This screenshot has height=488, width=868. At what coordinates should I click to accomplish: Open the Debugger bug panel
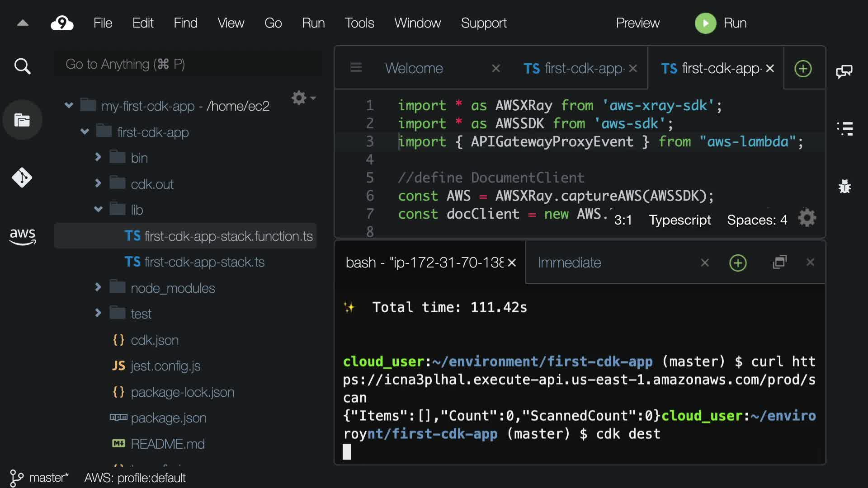coord(844,186)
